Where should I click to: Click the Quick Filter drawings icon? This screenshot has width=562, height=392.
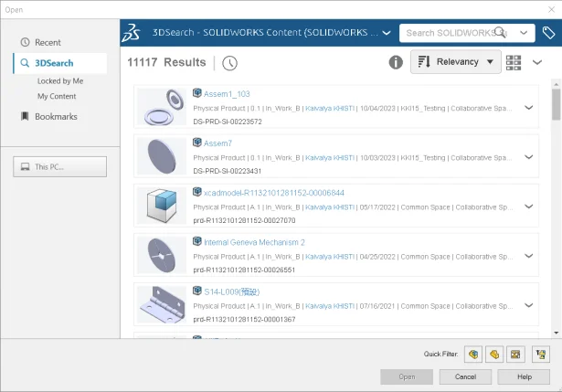click(x=515, y=355)
